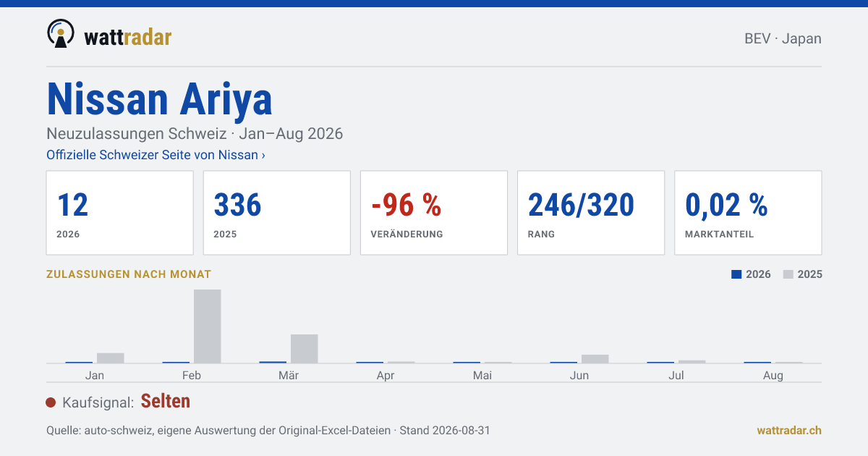Click the red Kaufsignal status dot
The height and width of the screenshot is (456, 868).
[51, 402]
